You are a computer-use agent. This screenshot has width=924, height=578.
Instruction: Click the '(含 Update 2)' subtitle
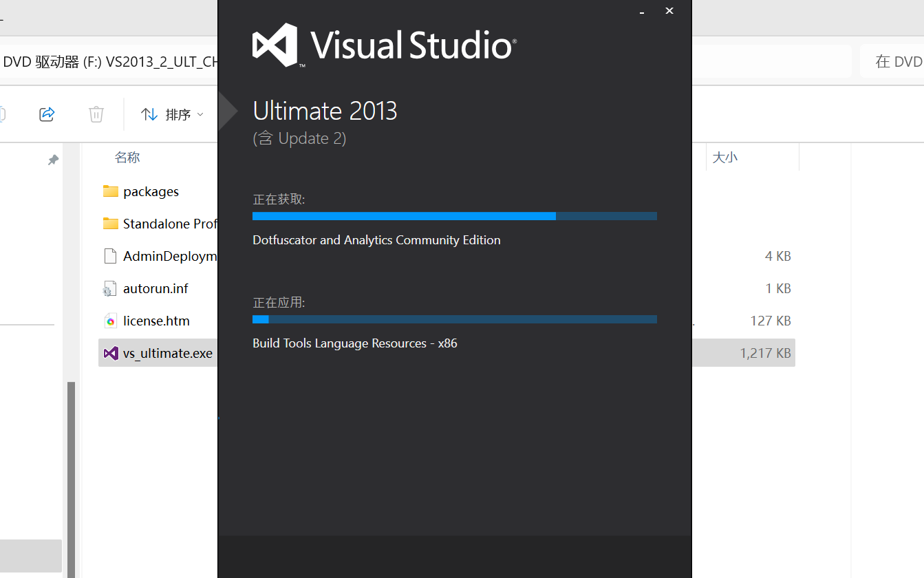[299, 138]
